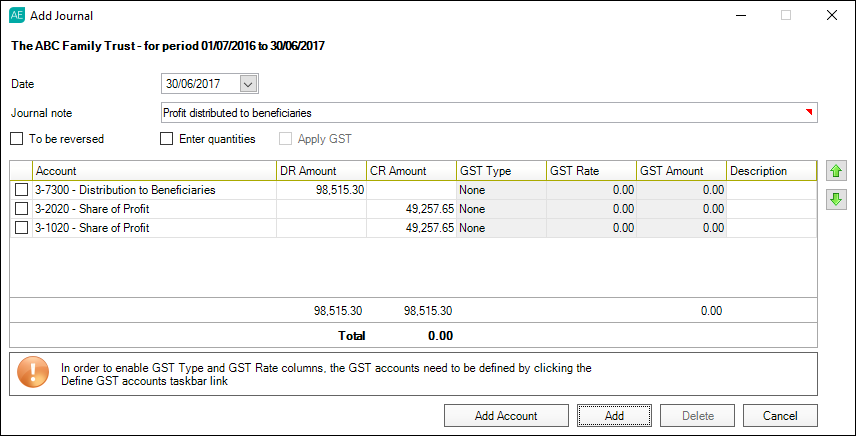Viewport: 856px width, 436px height.
Task: Select the 3-2020 CR amount cell 49,257.65
Action: tap(411, 209)
